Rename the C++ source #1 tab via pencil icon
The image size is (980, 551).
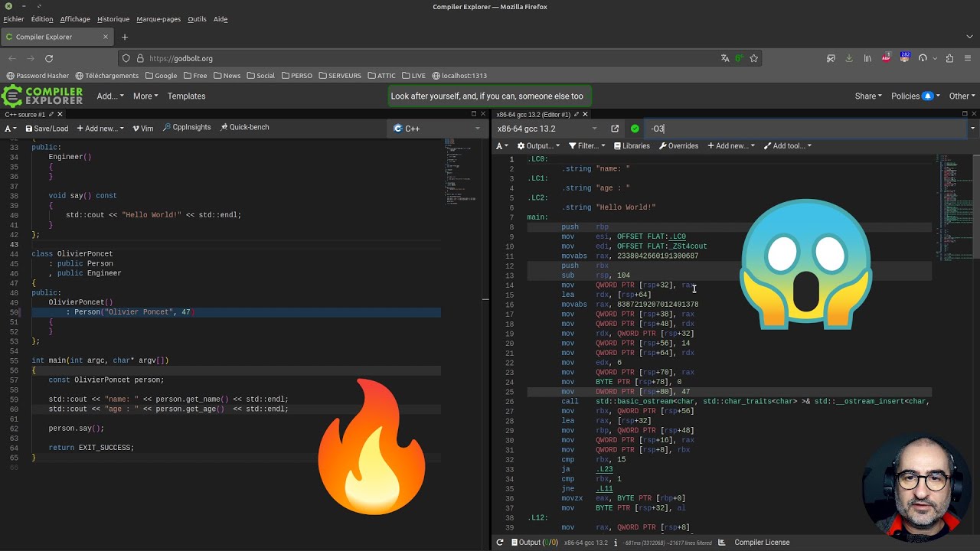(50, 114)
